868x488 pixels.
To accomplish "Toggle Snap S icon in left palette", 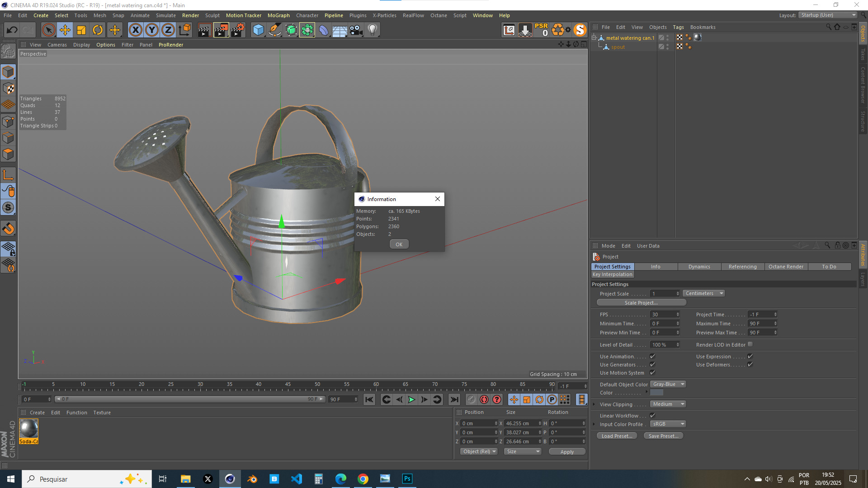I will tap(8, 207).
